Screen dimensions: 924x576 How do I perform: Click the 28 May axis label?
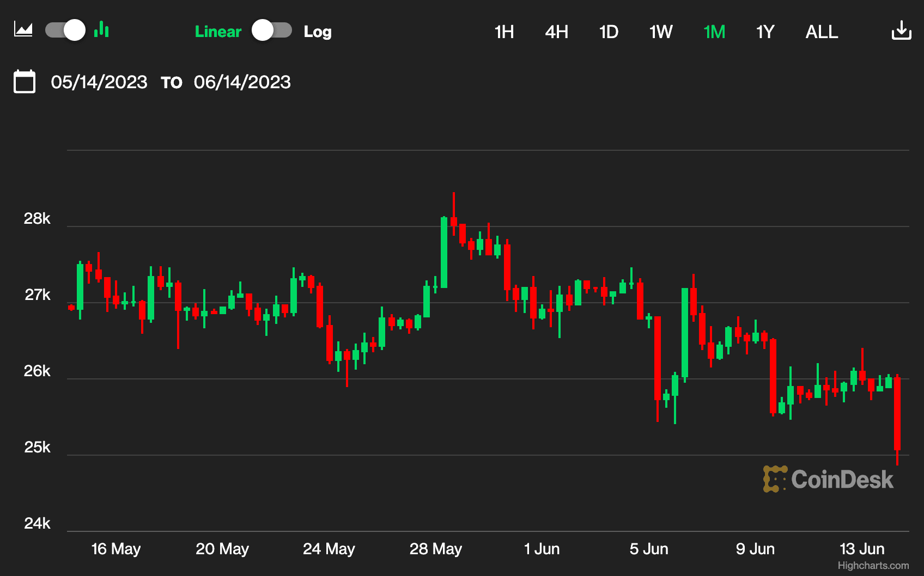[436, 549]
